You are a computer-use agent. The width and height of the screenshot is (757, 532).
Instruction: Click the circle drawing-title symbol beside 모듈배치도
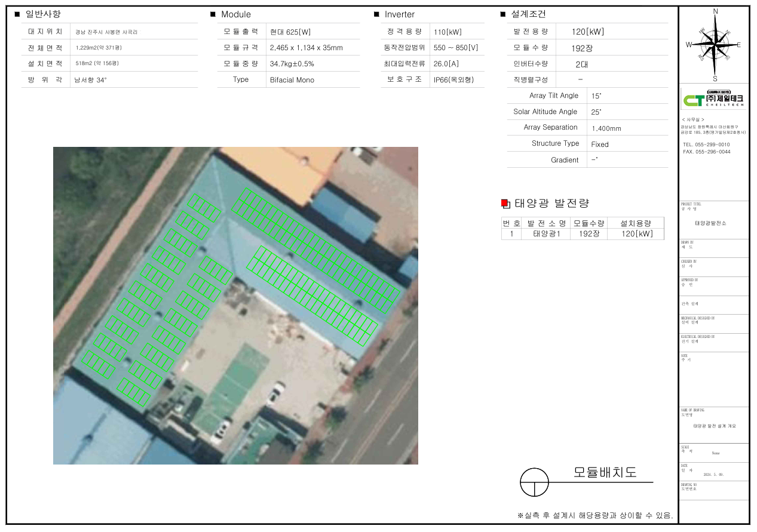pyautogui.click(x=534, y=482)
